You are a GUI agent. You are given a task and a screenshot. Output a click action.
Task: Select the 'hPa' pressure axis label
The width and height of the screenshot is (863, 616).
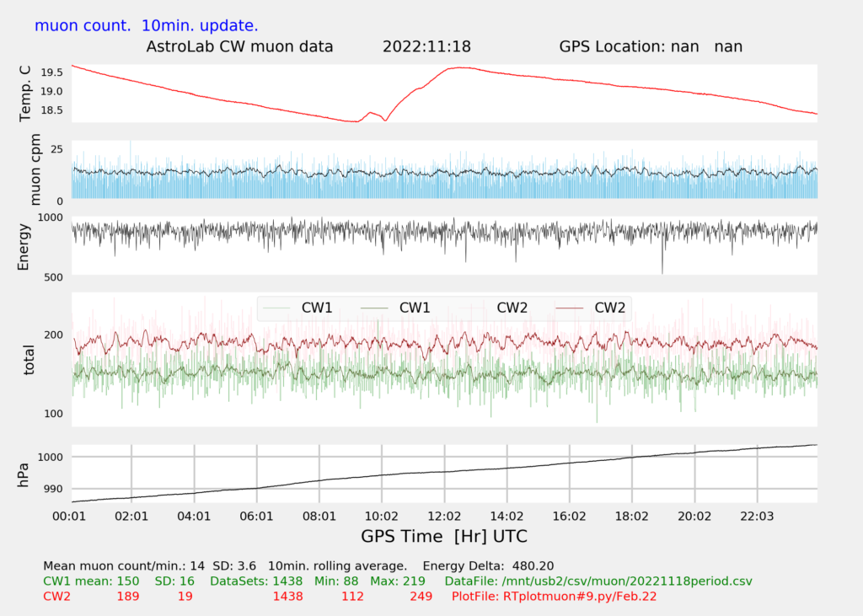[x=25, y=474]
